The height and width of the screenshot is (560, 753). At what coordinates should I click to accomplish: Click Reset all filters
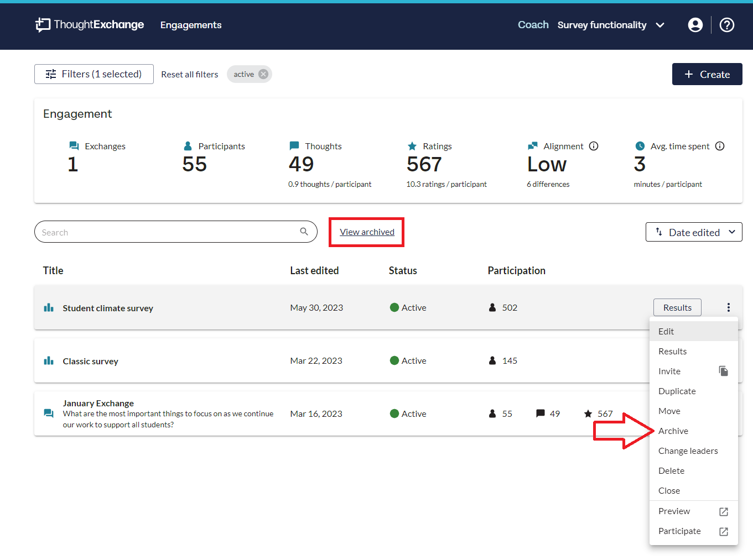(190, 74)
